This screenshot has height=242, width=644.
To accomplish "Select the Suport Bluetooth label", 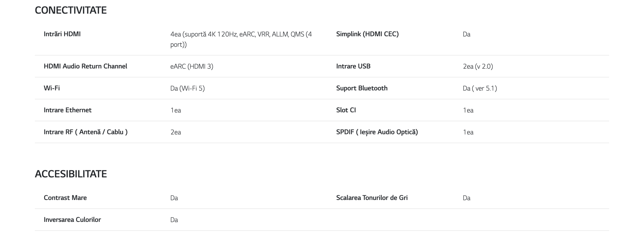I will pyautogui.click(x=362, y=88).
